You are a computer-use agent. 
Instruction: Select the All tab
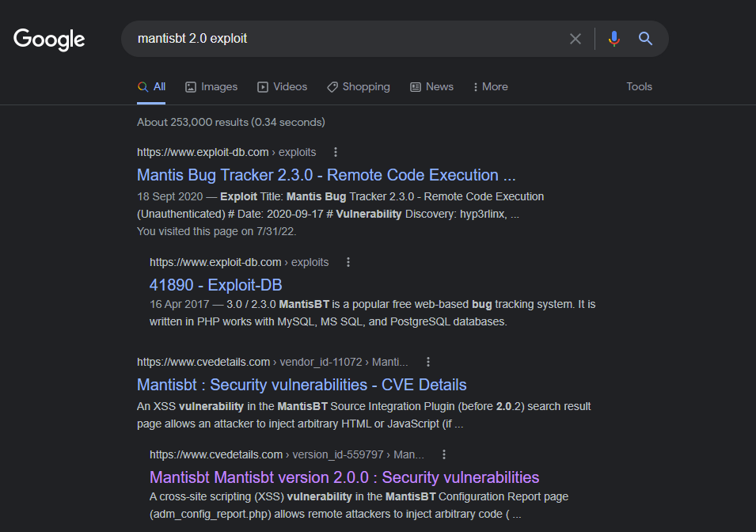(151, 87)
